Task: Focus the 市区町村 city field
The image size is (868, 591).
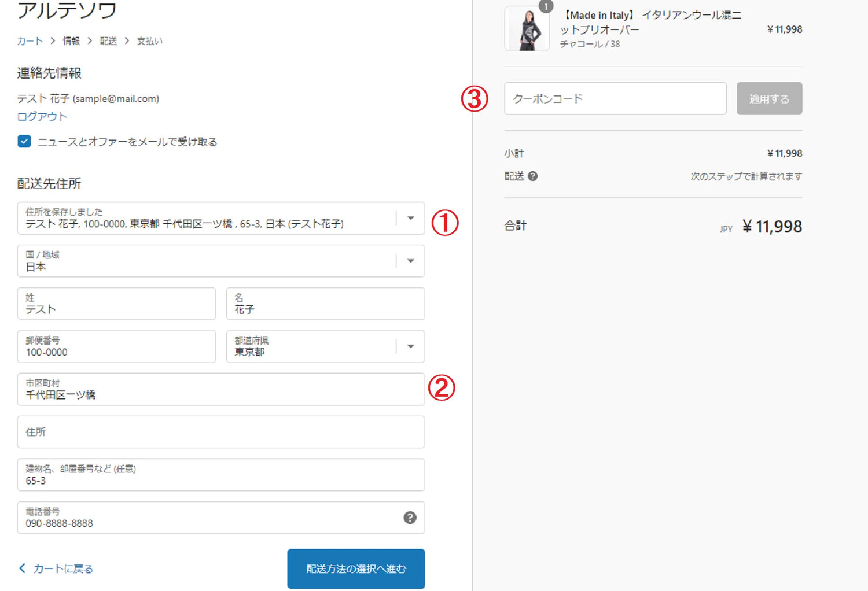Action: coord(220,390)
